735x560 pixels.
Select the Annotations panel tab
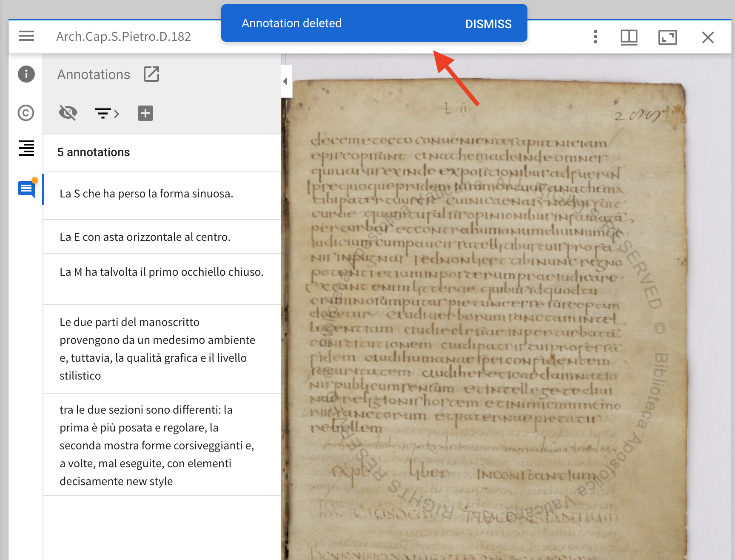pos(26,189)
